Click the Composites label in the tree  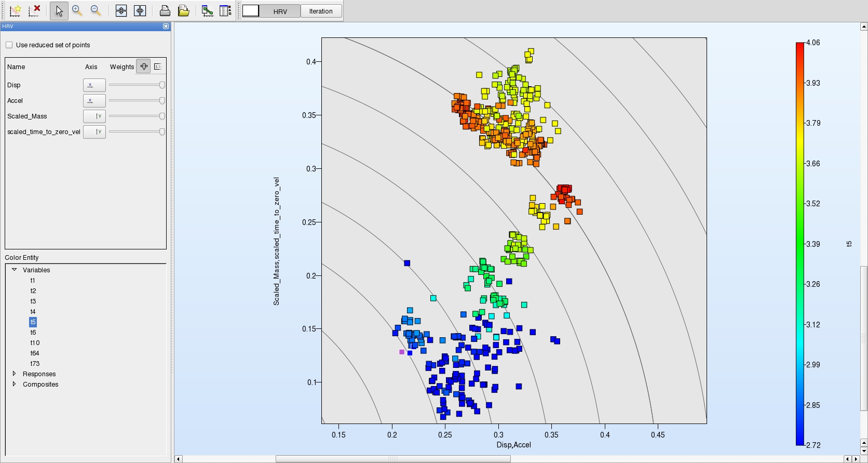(40, 385)
